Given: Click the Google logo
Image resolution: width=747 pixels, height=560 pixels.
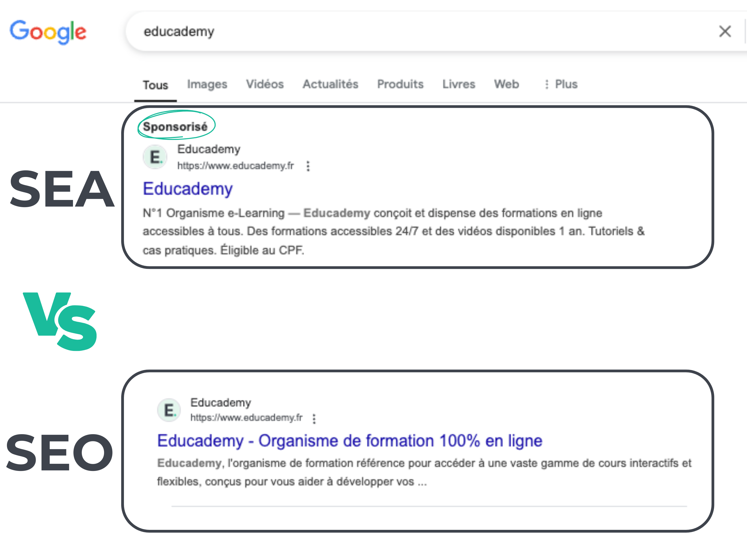Looking at the screenshot, I should (x=48, y=32).
